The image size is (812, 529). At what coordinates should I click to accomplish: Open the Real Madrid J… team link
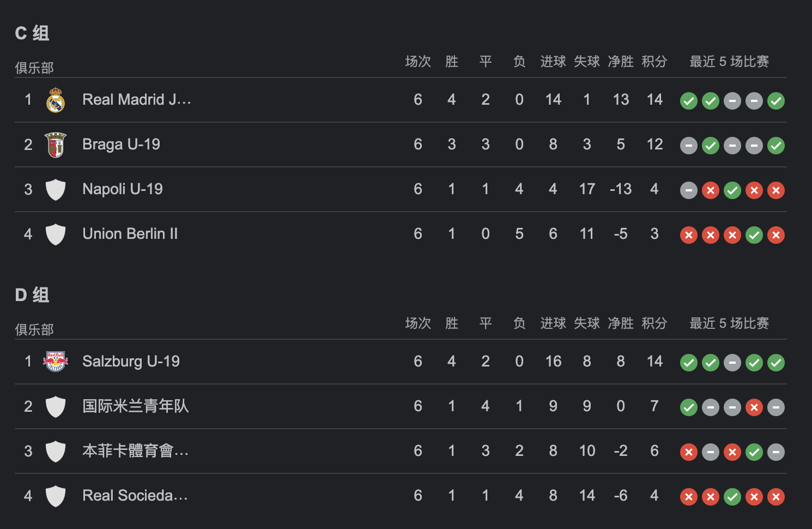[137, 100]
